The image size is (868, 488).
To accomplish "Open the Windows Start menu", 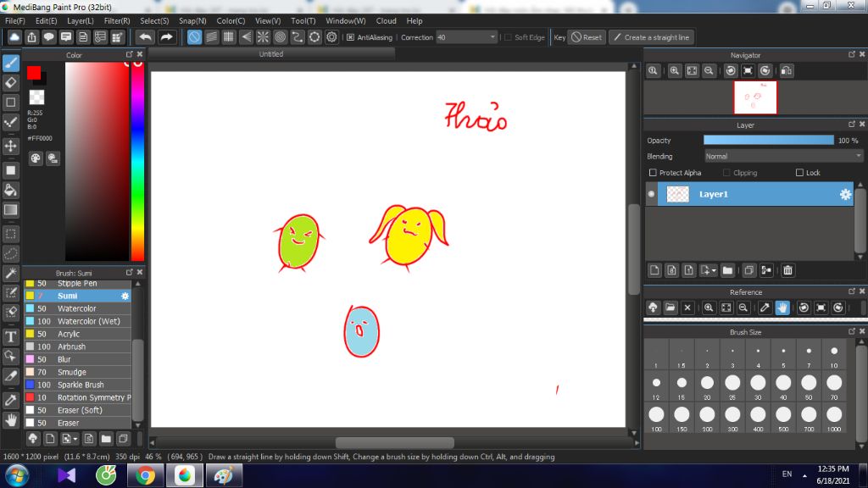I will [x=17, y=475].
